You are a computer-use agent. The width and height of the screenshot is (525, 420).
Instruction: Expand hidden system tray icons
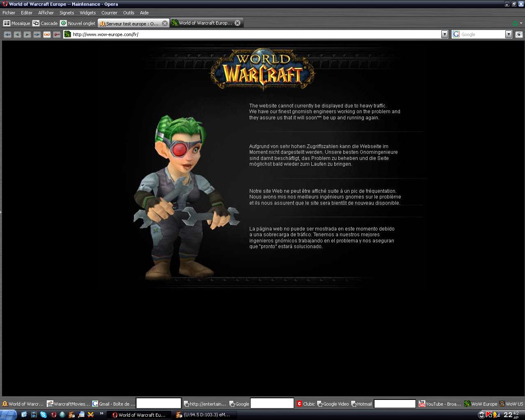tap(482, 415)
